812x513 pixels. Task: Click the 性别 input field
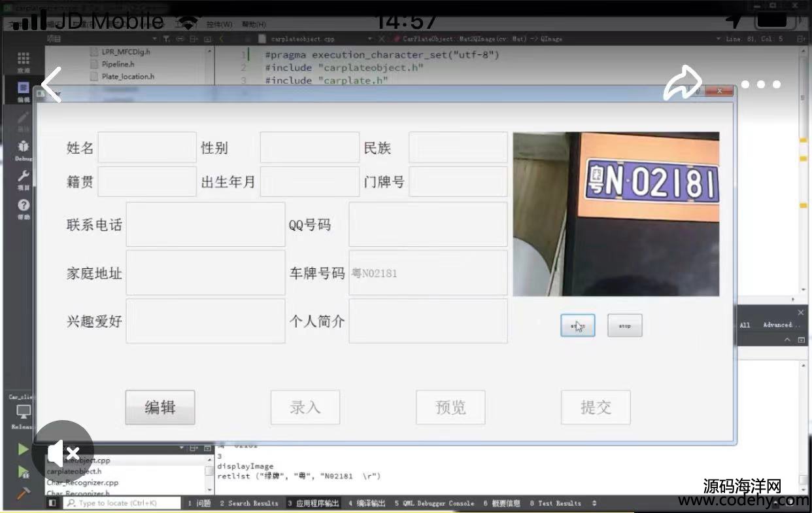[x=309, y=147]
